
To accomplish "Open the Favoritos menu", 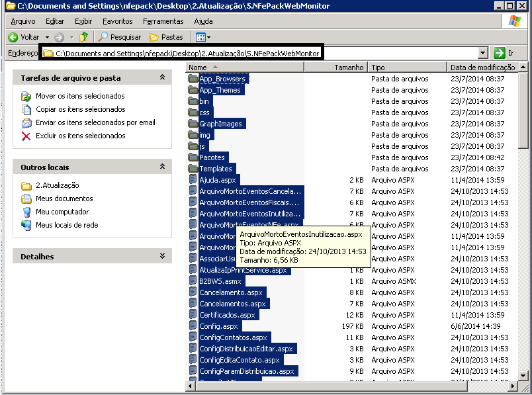I will [117, 21].
